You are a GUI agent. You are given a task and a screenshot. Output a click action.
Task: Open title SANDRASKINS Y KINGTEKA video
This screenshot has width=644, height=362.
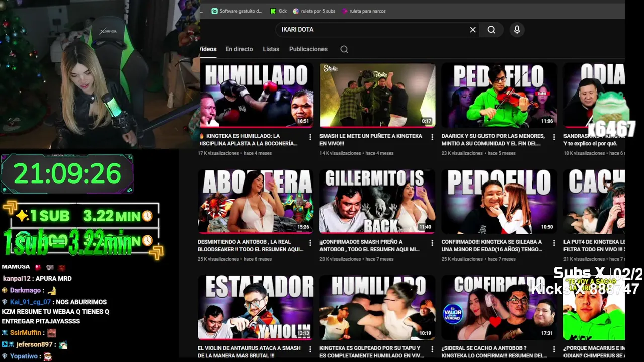coord(594,140)
